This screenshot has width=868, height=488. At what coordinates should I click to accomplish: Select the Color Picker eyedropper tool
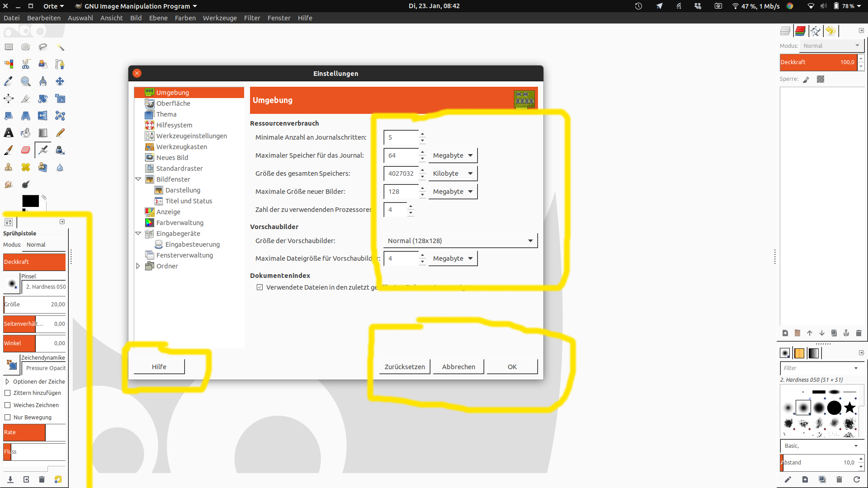point(9,81)
